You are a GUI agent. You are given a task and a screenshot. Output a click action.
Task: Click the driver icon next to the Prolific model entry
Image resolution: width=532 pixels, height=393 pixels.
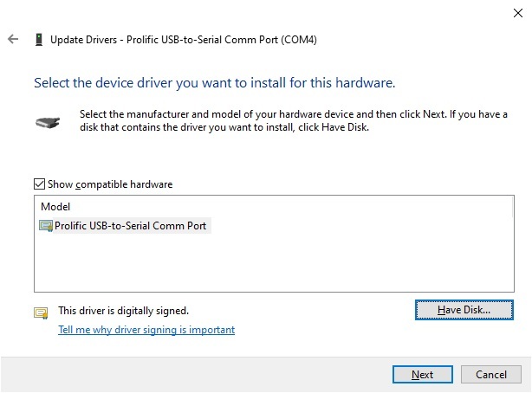(46, 226)
